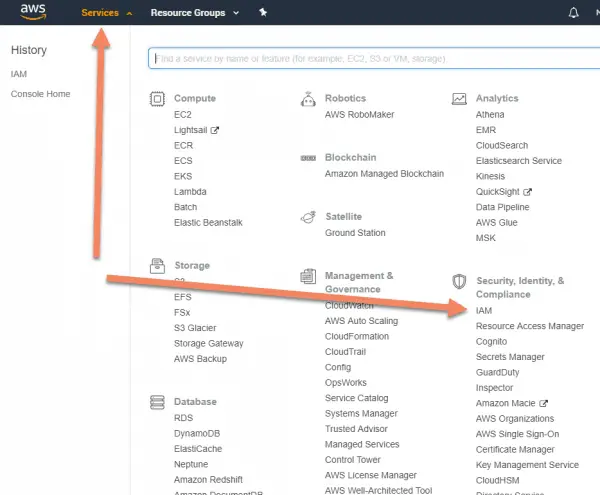
Task: Open AWS RoboMaker
Action: tap(359, 114)
